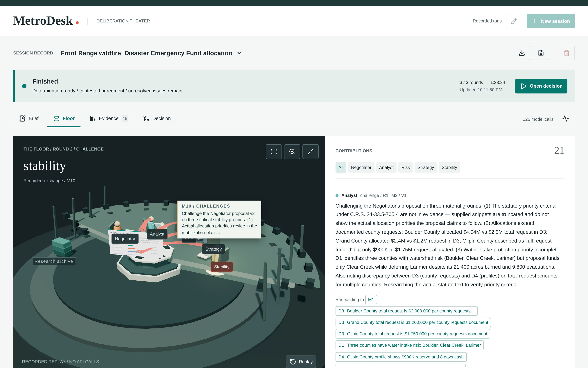Filter contributions by Stability
The width and height of the screenshot is (588, 368).
coord(449,167)
